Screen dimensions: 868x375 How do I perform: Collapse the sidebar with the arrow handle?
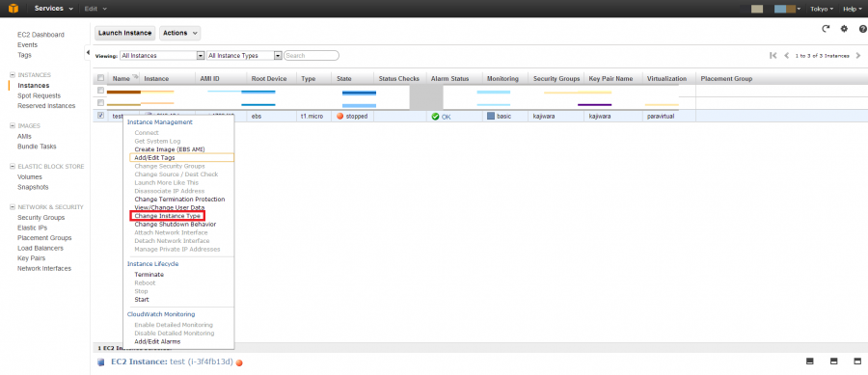click(88, 53)
